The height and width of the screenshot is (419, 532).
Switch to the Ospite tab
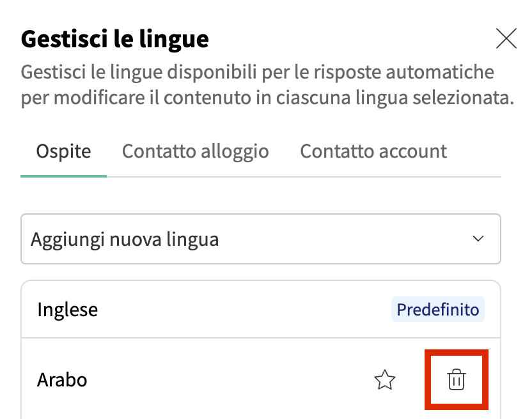63,151
